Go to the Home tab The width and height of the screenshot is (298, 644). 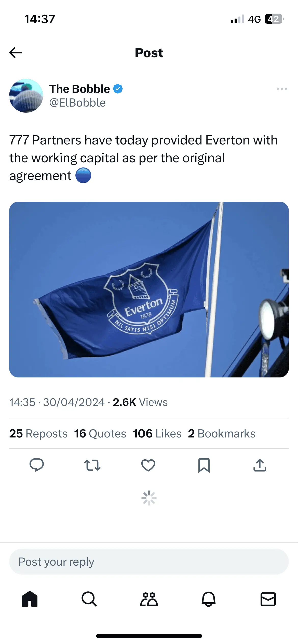(x=30, y=599)
